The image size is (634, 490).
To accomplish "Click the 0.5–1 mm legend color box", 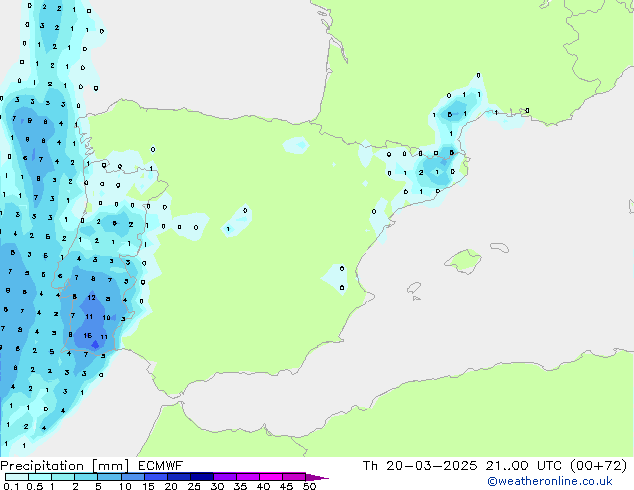I will (40, 477).
